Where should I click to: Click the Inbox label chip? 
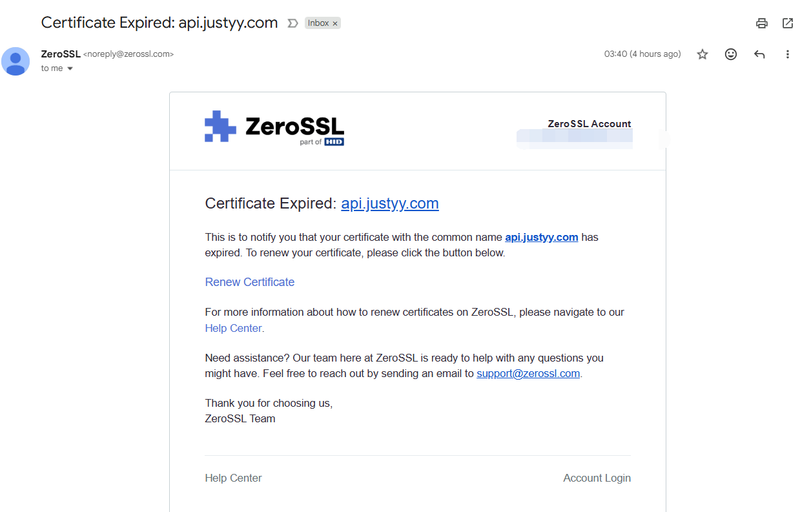click(x=317, y=23)
